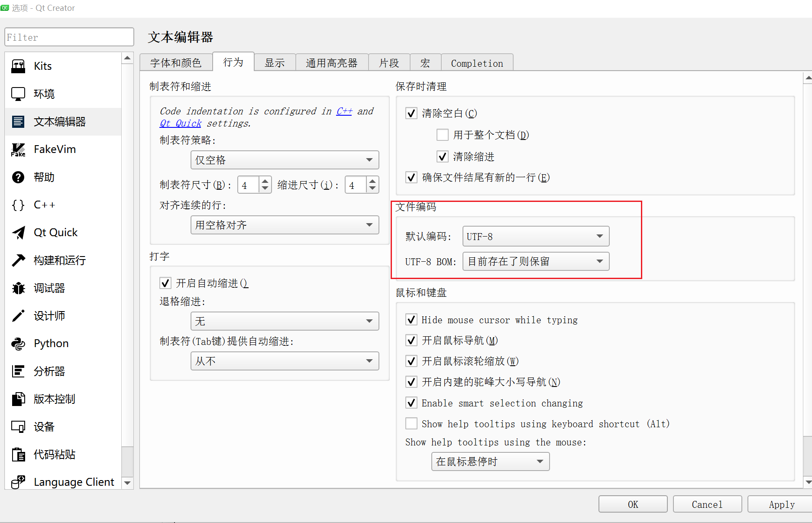Open the Qt Quick settings page

tap(55, 232)
